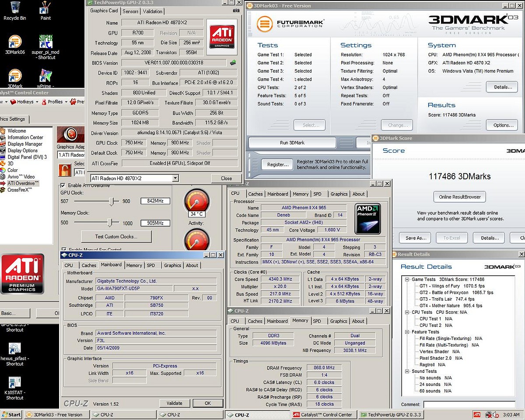This screenshot has height=420, width=525.
Task: Select the GT4 - Mother Nature result row
Action: click(451, 306)
